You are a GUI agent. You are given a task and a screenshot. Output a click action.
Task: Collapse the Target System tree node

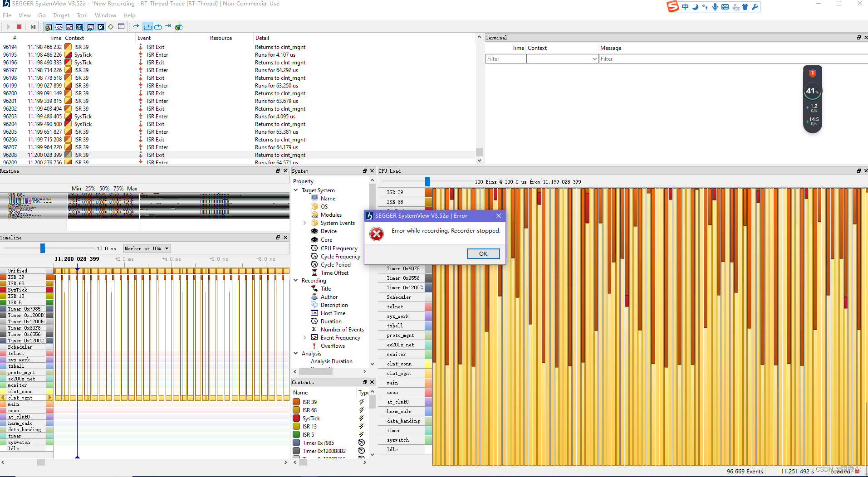coord(296,190)
